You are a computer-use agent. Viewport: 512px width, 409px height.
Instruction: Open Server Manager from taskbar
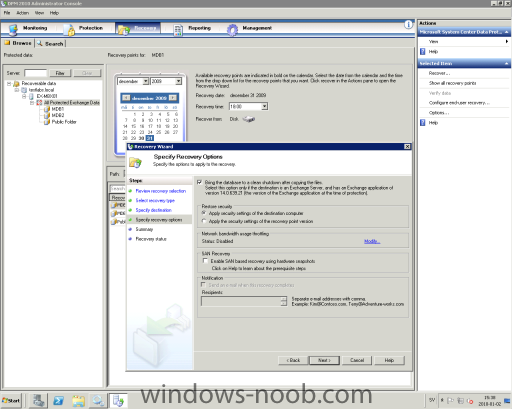38,400
